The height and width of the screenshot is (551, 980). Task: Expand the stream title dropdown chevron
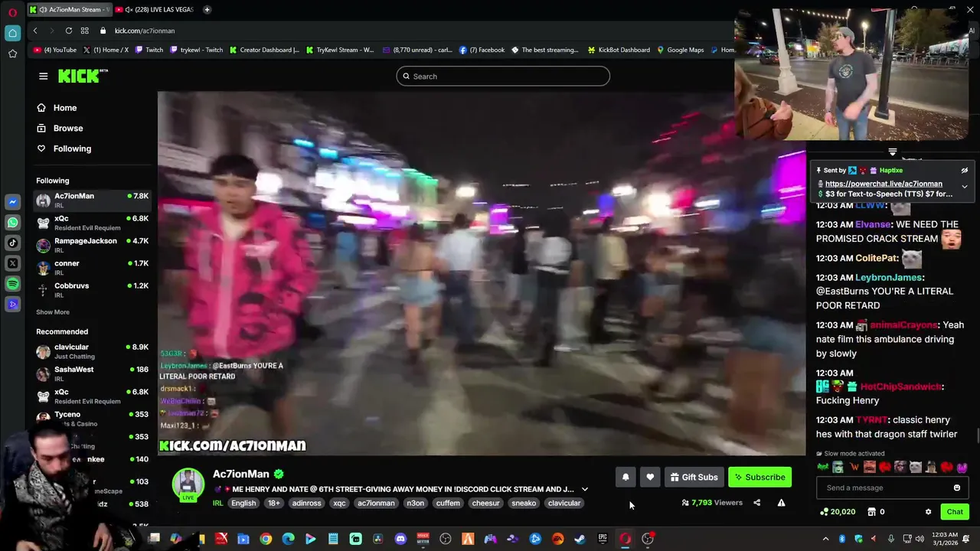tap(585, 489)
